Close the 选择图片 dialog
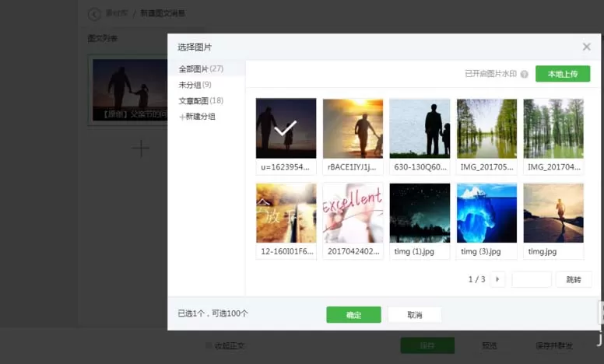 (x=586, y=47)
